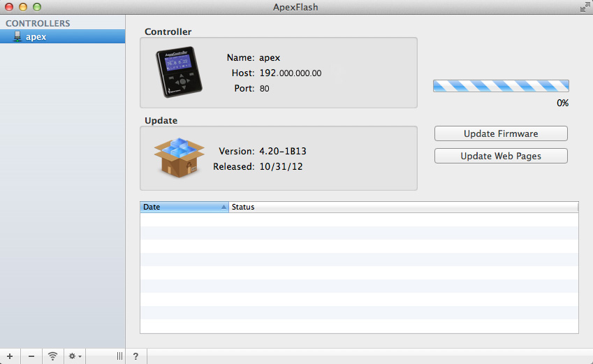Scan network with the Wi-Fi icon
The width and height of the screenshot is (593, 364).
[x=53, y=356]
